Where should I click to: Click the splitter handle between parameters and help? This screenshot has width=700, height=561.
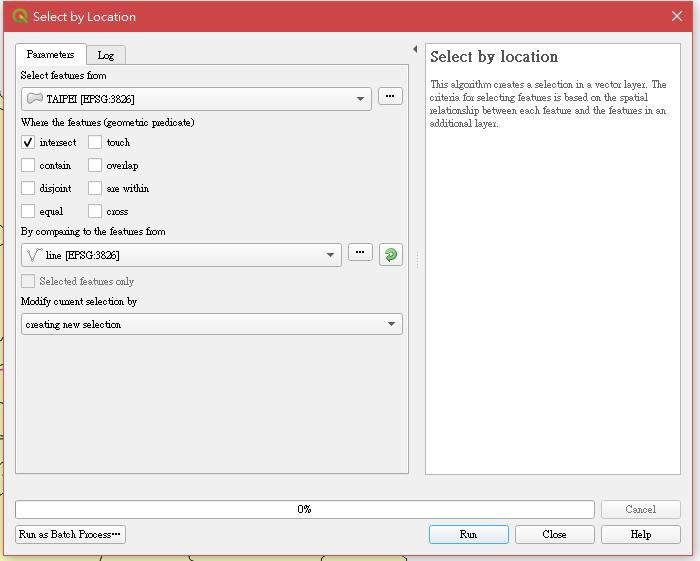click(417, 260)
